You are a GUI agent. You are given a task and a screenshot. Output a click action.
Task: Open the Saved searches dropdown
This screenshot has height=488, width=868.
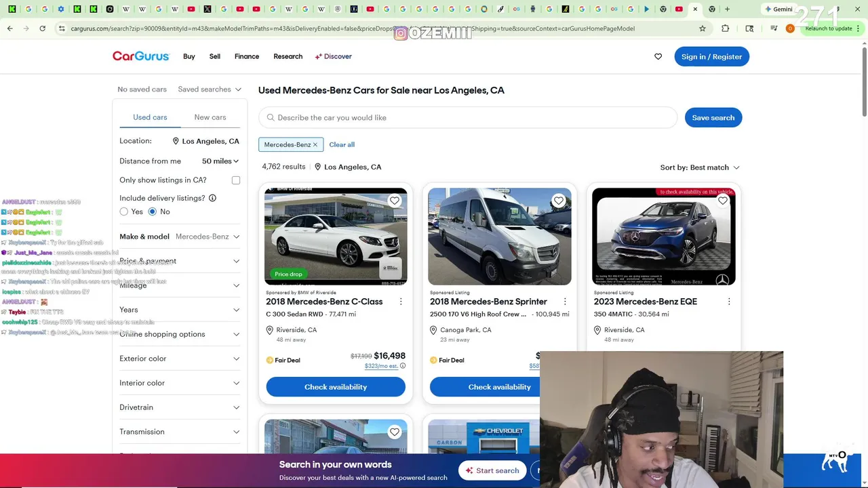coord(210,89)
